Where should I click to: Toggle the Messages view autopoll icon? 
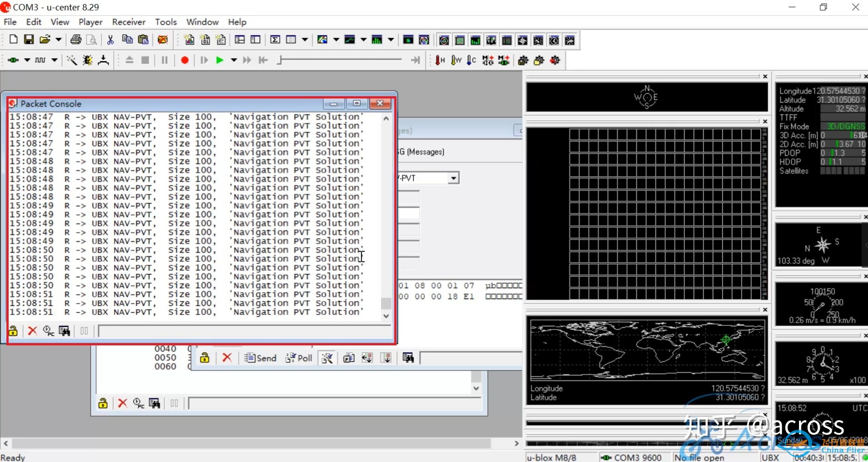coord(327,358)
